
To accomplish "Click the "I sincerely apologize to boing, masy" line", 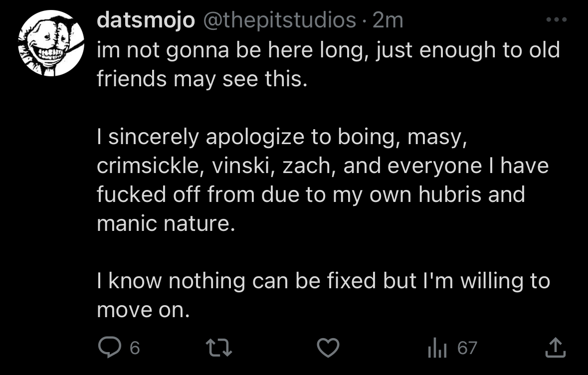I will pyautogui.click(x=282, y=138).
